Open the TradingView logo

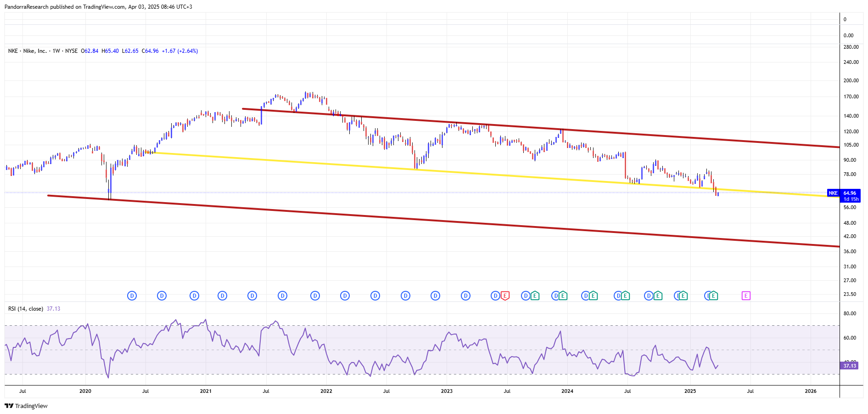tap(26, 406)
